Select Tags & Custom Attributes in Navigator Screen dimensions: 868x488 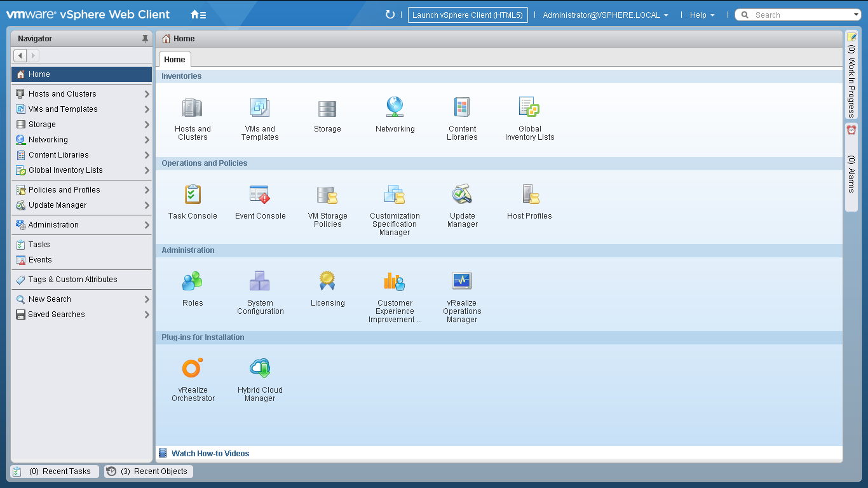coord(72,280)
